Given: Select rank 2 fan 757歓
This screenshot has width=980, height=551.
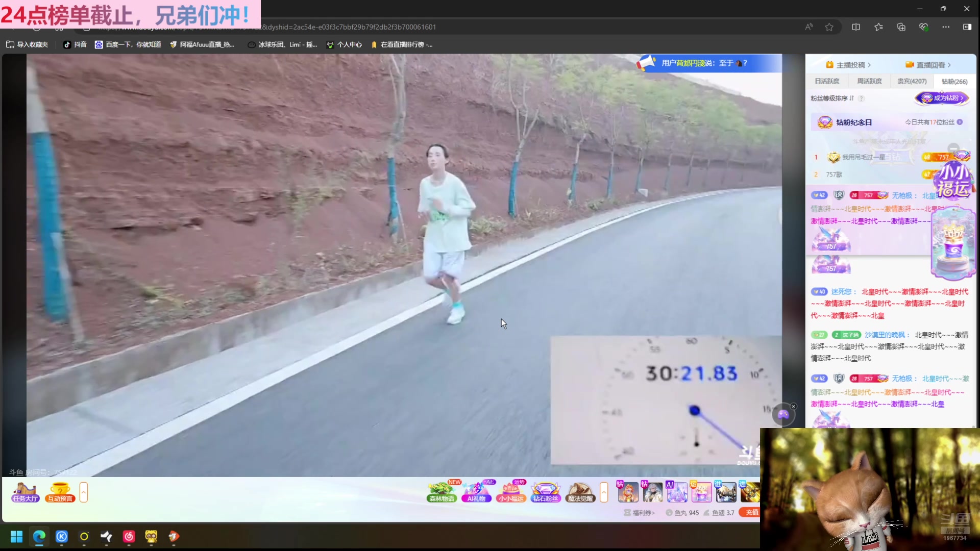Looking at the screenshot, I should (x=834, y=174).
